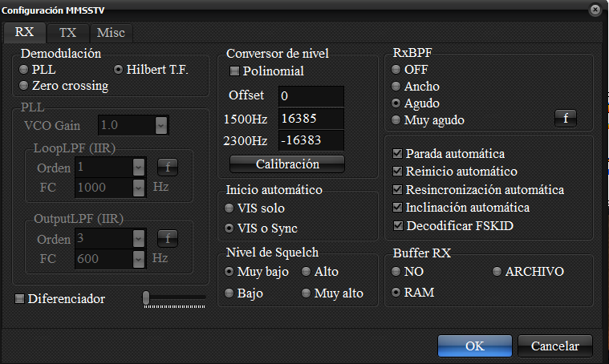The width and height of the screenshot is (609, 364).
Task: Confirm settings with OK button
Action: (475, 346)
